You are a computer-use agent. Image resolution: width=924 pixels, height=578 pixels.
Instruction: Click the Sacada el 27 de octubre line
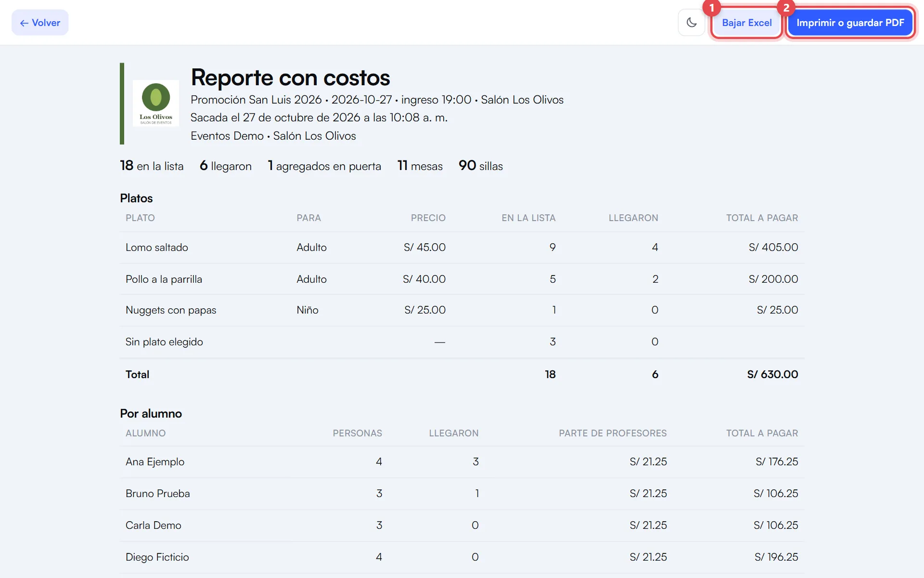pyautogui.click(x=319, y=118)
